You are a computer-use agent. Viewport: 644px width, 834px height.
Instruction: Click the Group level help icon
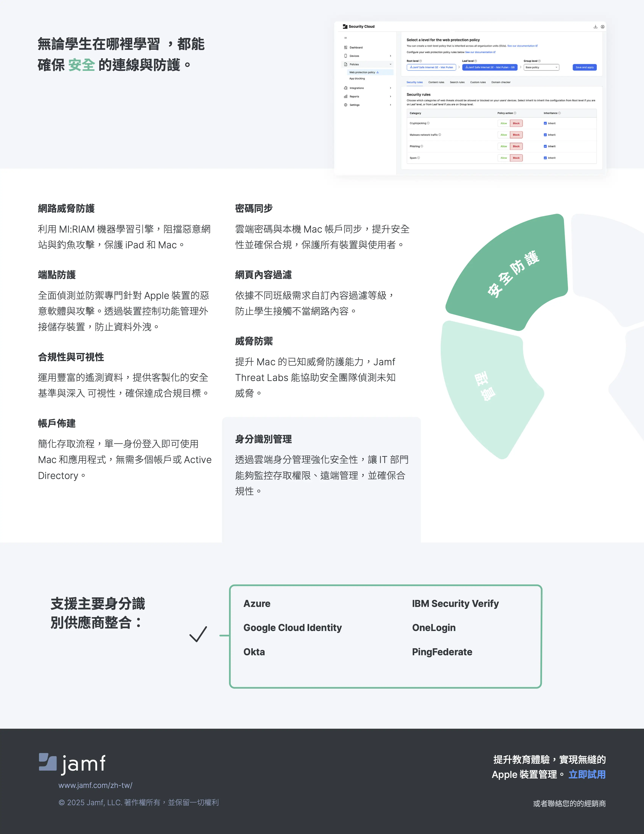tap(539, 61)
